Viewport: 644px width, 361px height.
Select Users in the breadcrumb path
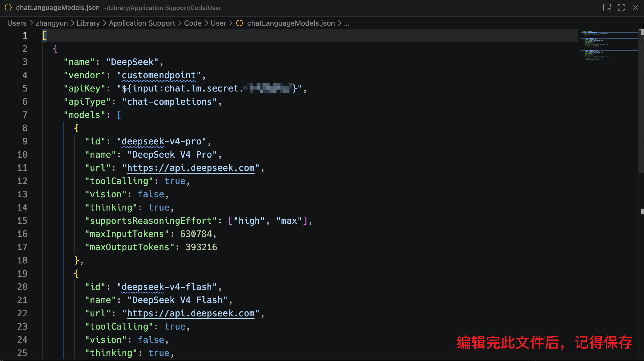pyautogui.click(x=17, y=23)
